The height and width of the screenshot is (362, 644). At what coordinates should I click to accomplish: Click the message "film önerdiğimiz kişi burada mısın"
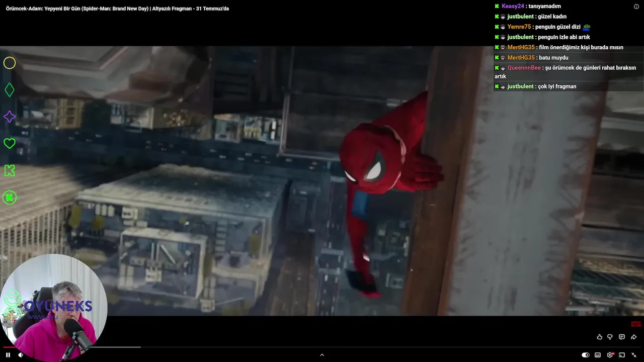pyautogui.click(x=581, y=47)
